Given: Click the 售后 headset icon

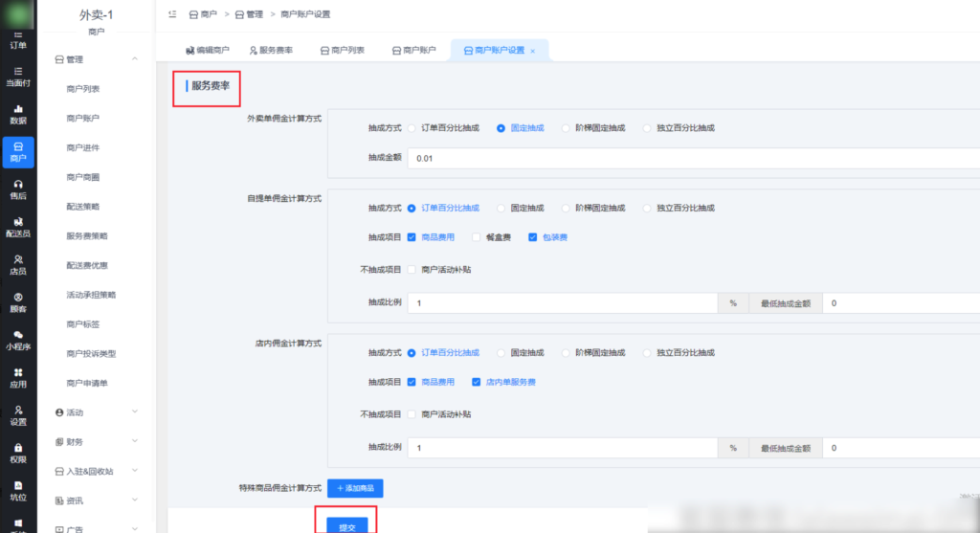Looking at the screenshot, I should coord(18,189).
